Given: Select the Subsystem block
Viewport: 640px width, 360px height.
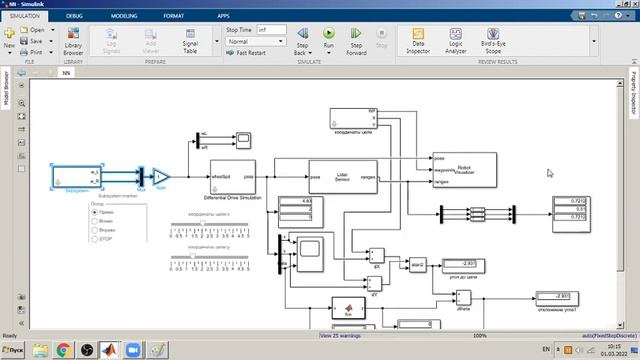Looking at the screenshot, I should coord(77,177).
